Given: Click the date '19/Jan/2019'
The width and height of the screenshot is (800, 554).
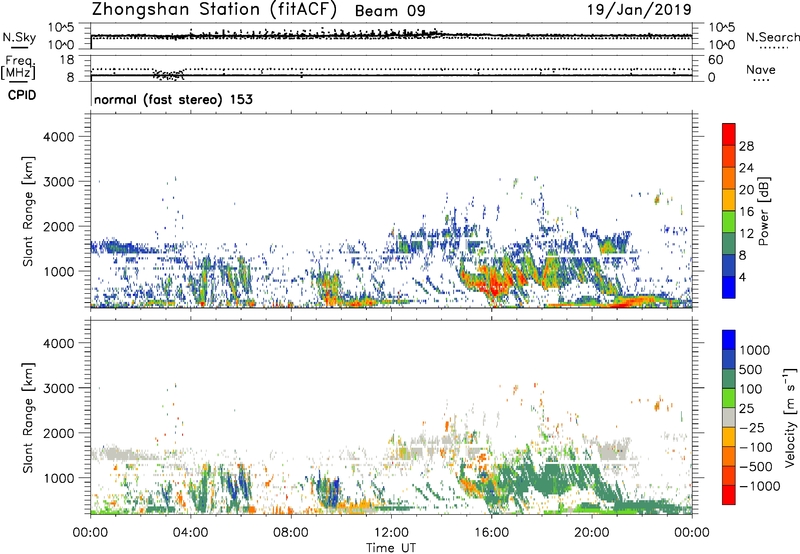Looking at the screenshot, I should [639, 9].
